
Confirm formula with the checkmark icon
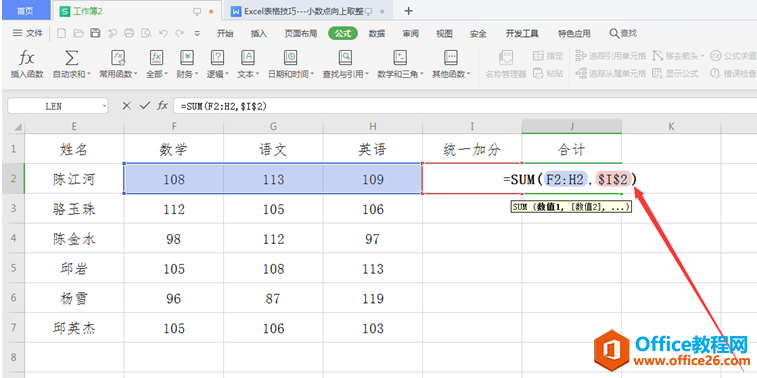[x=144, y=106]
